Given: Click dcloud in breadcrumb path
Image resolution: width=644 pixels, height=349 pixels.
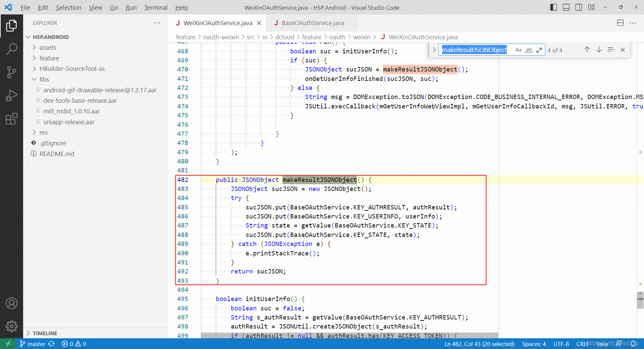Looking at the screenshot, I should [284, 37].
